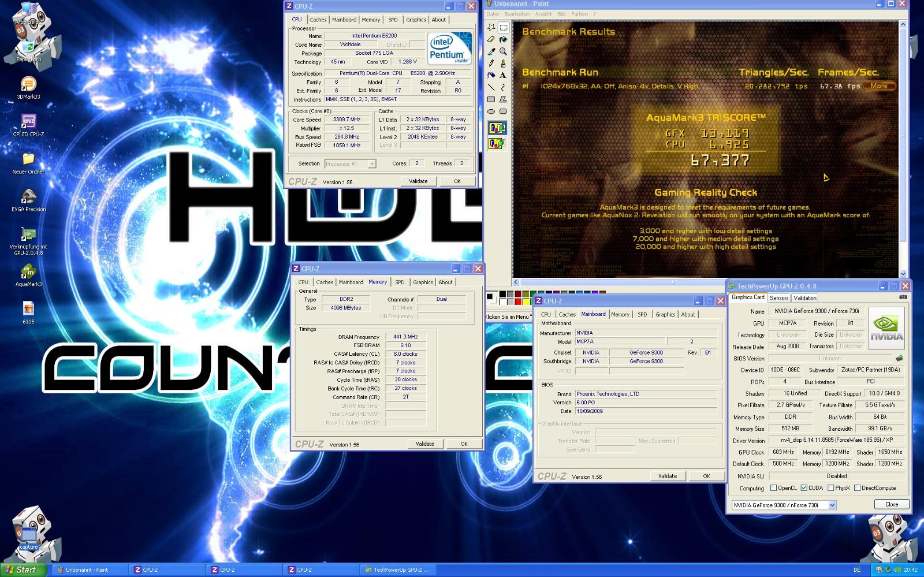The image size is (924, 577).
Task: Choose the Fill With Color bucket tool
Action: coord(503,39)
